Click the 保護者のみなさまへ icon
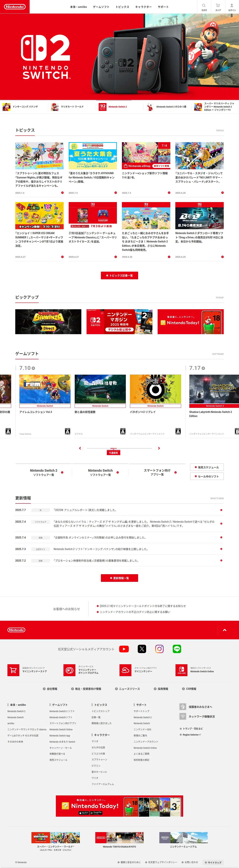 (183, 707)
